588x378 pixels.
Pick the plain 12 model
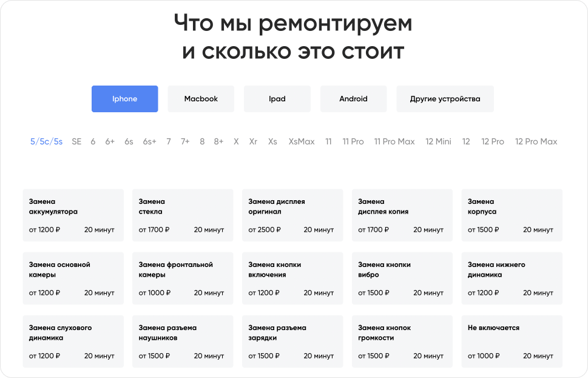tap(466, 141)
